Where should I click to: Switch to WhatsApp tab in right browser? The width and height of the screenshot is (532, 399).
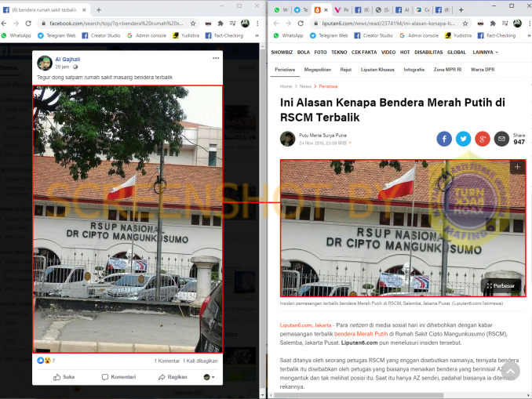[281, 10]
